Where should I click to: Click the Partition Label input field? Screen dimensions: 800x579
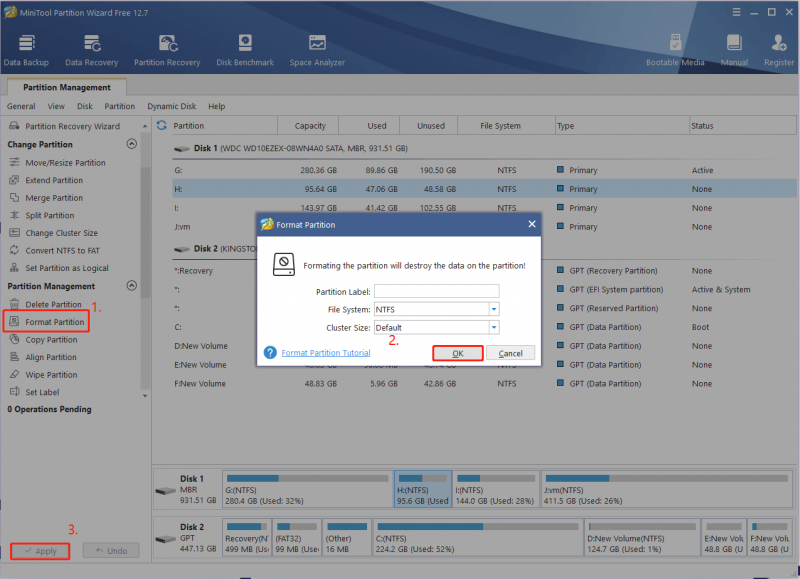[437, 291]
